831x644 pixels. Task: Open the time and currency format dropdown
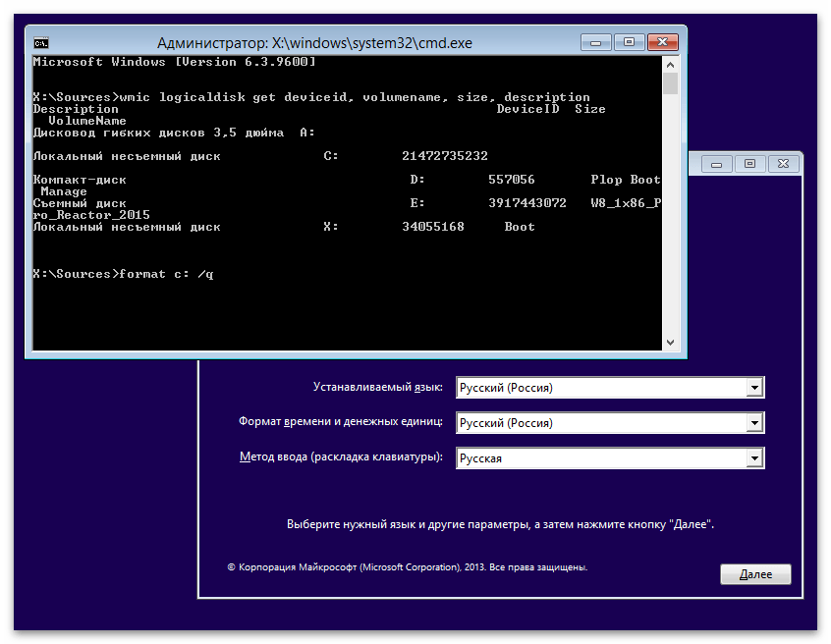tap(609, 422)
